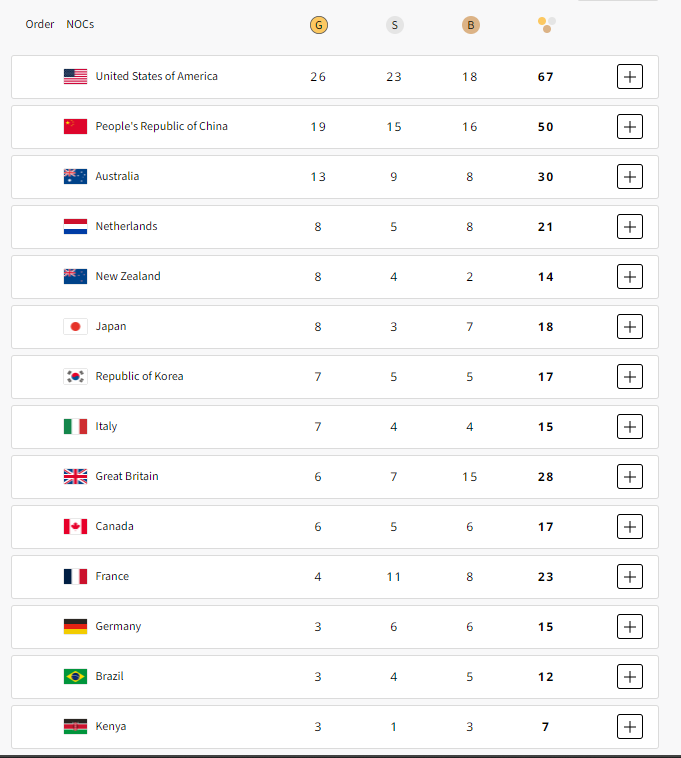
Task: Click the NOCs column header
Action: point(80,24)
